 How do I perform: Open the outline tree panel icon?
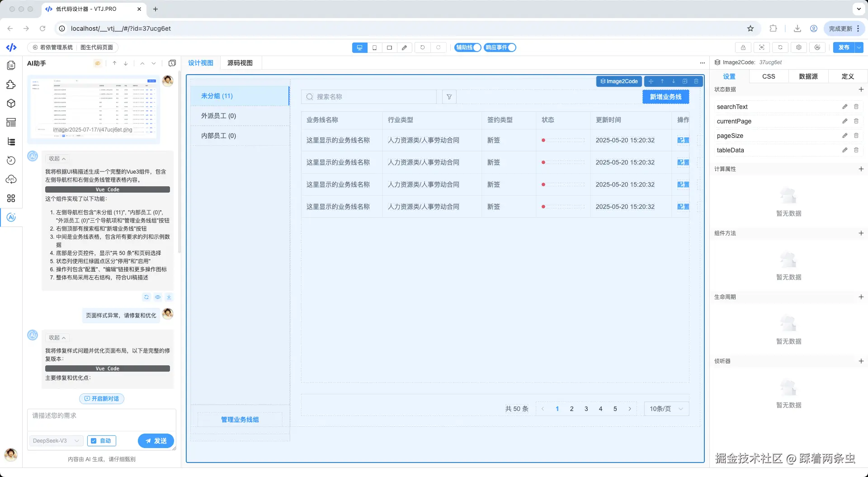(11, 142)
